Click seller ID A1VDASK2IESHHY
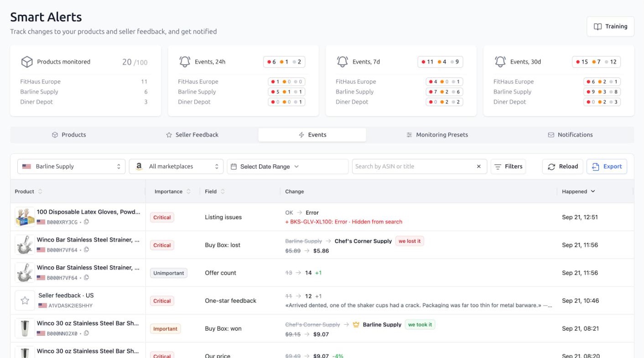The width and height of the screenshot is (644, 358). pyautogui.click(x=70, y=306)
